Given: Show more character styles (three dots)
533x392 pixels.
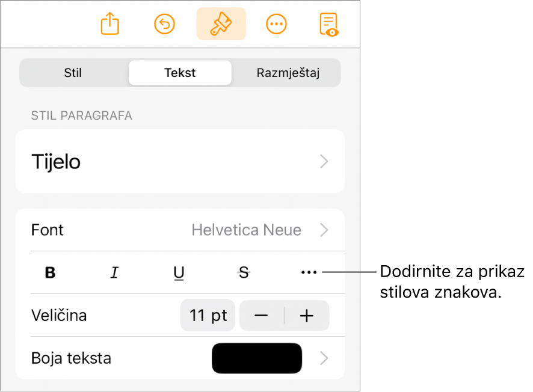Looking at the screenshot, I should pyautogui.click(x=308, y=273).
